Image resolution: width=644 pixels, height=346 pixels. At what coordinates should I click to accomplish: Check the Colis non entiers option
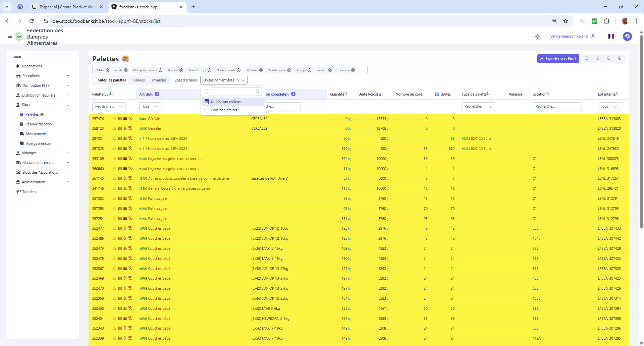[207, 110]
